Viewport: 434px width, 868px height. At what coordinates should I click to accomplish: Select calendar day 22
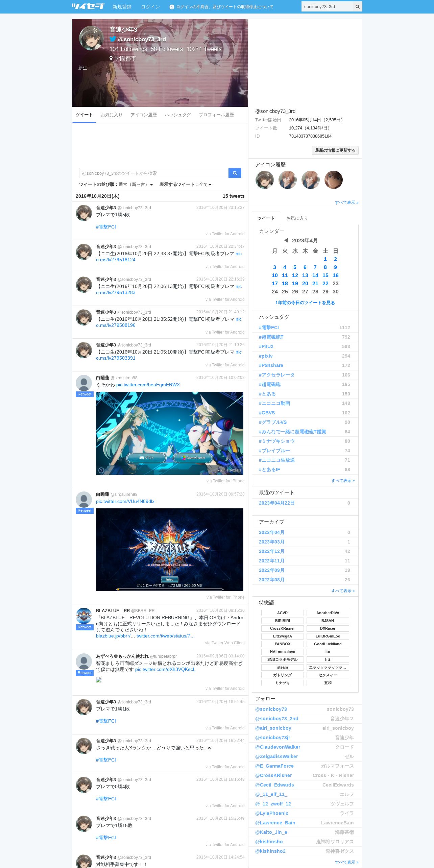click(325, 284)
